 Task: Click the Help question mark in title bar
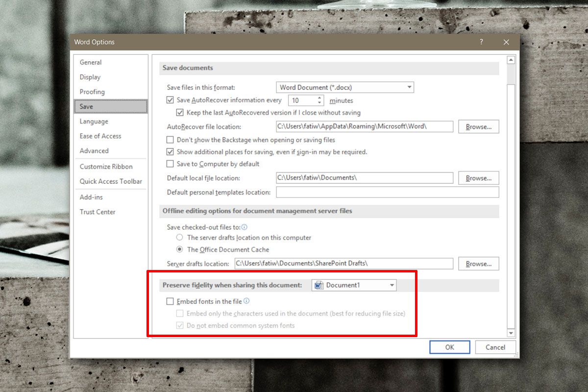click(x=481, y=42)
